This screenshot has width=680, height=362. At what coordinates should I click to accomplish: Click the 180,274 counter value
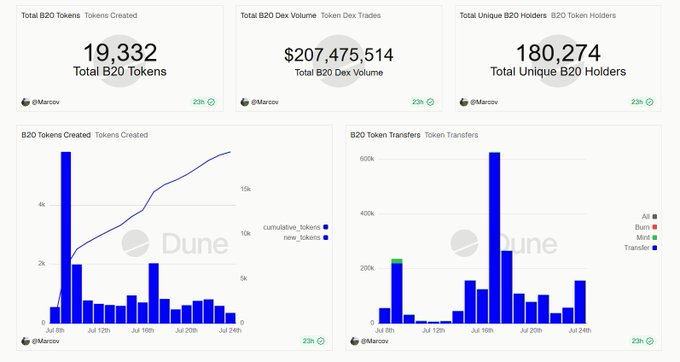[558, 53]
